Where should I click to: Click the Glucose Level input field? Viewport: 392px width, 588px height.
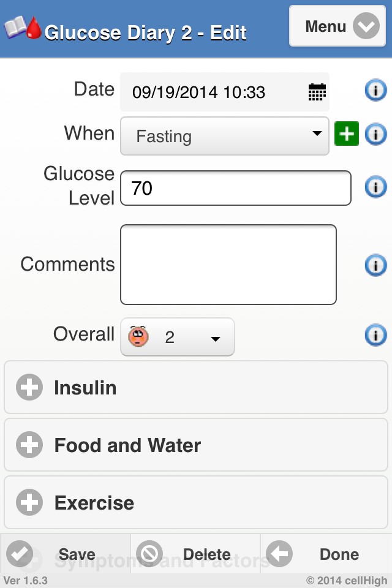click(x=236, y=188)
